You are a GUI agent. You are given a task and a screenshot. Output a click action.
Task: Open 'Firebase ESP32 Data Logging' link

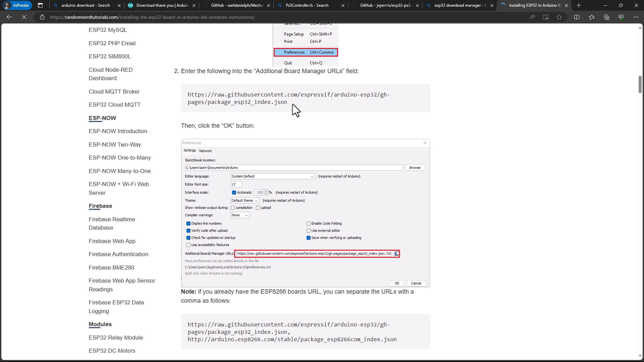[116, 307]
